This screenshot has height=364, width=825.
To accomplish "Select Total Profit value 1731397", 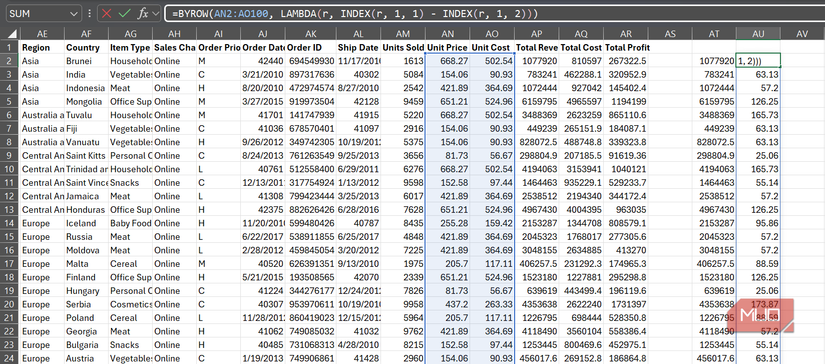I will (x=626, y=304).
